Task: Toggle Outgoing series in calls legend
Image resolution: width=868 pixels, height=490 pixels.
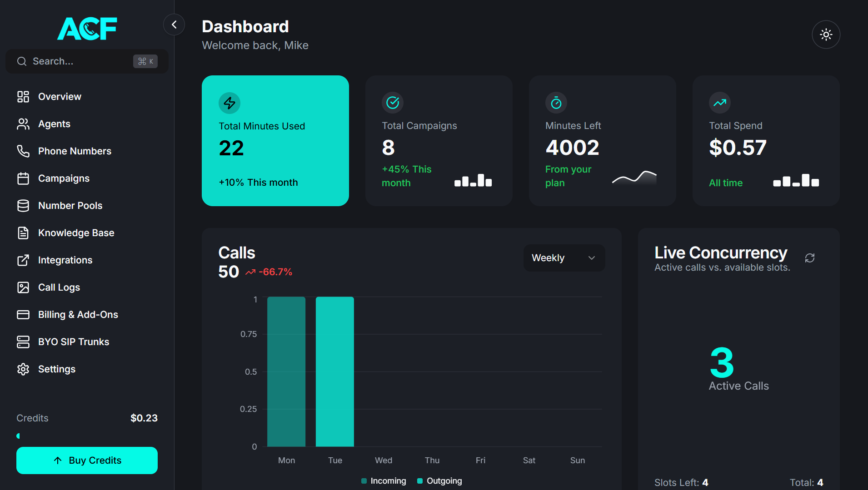Action: coord(439,480)
